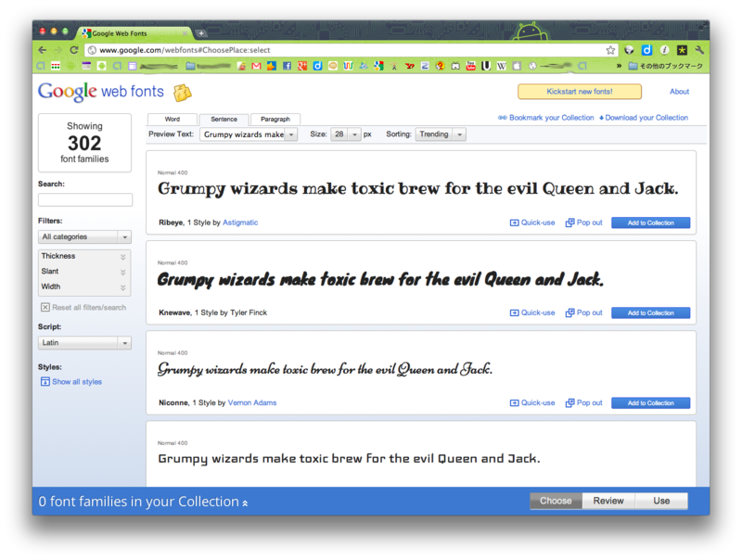The image size is (742, 560).
Task: Click Quick-use for the Ribeye font
Action: [x=532, y=223]
